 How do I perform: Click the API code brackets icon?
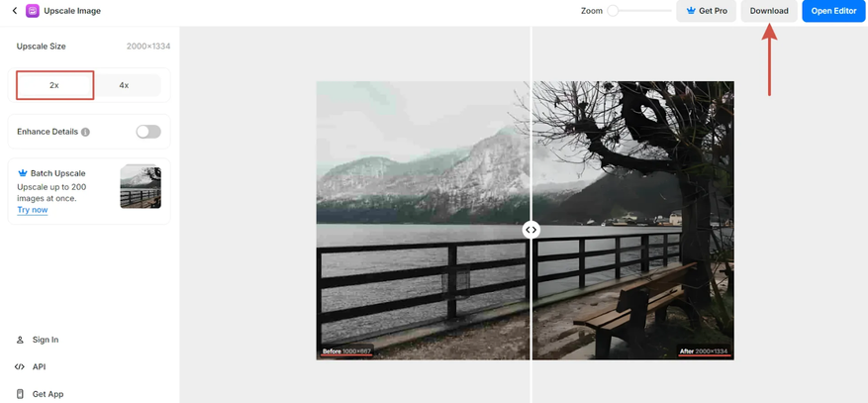coord(20,367)
